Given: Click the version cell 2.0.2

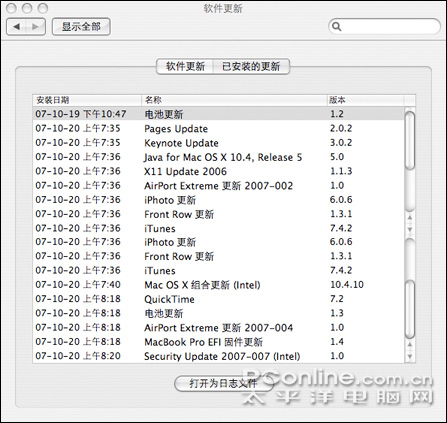Looking at the screenshot, I should (341, 128).
